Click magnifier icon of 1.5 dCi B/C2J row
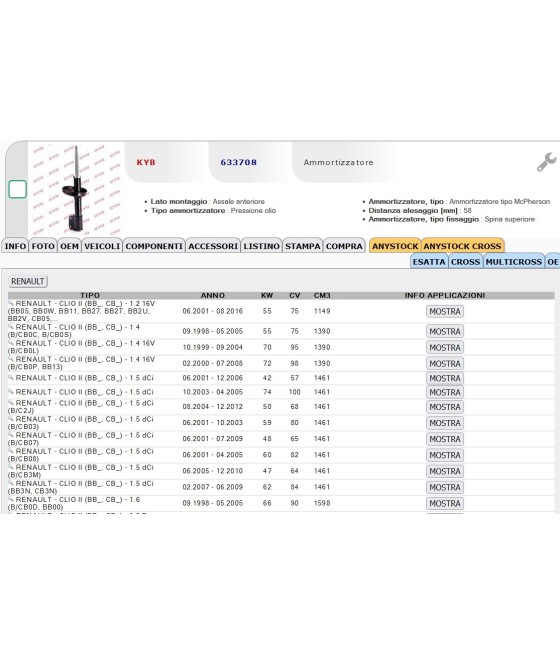Image resolution: width=560 pixels, height=655 pixels. coord(11,403)
